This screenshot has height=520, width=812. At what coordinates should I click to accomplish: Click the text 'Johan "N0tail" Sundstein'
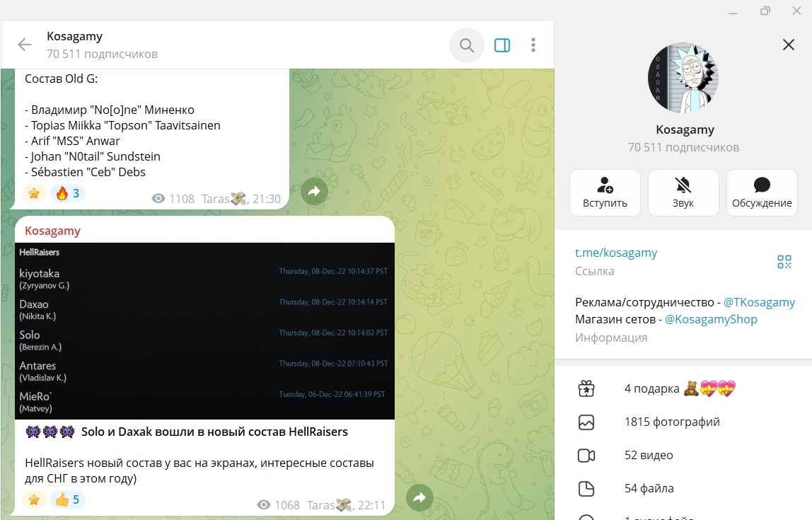(95, 156)
